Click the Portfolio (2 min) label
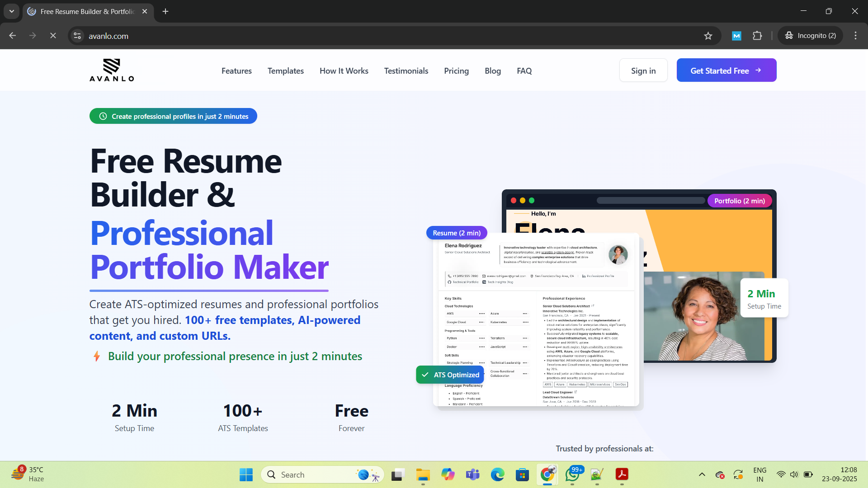 740,201
